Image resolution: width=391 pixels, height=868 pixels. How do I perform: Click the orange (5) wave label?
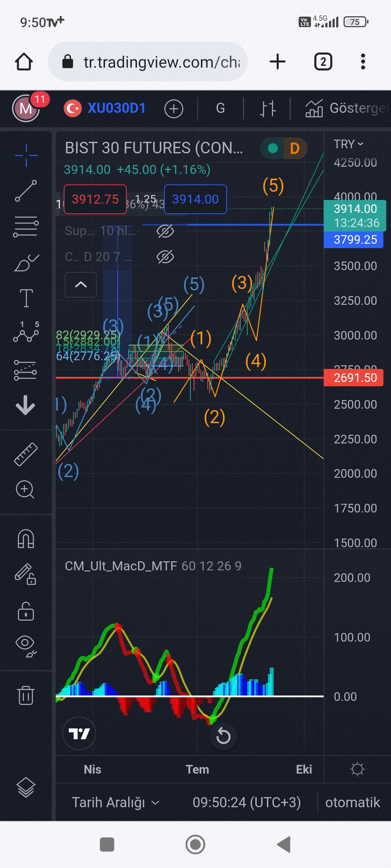[x=273, y=186]
